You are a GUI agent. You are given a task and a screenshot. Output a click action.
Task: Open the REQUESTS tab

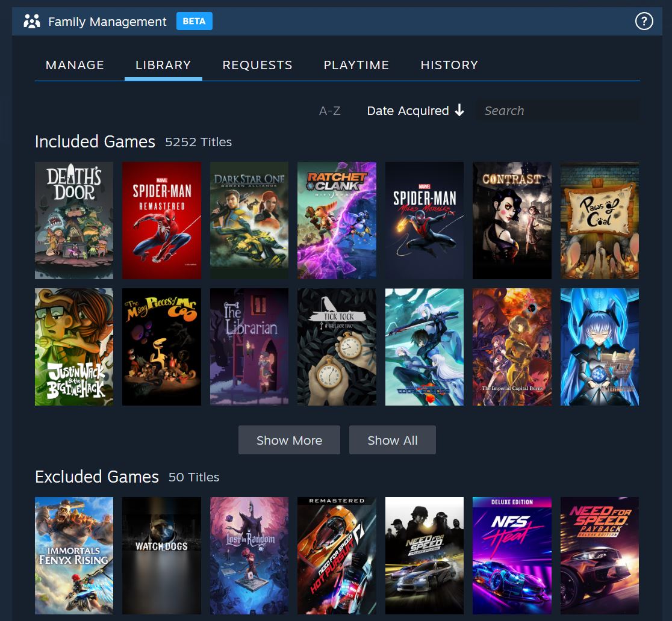(257, 65)
